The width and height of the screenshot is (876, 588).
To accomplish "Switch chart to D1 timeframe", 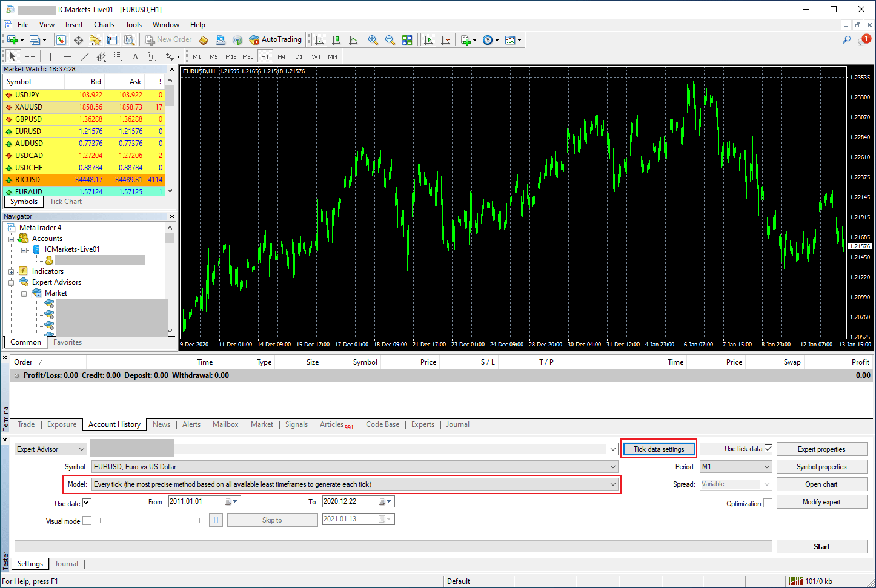I will [x=299, y=56].
